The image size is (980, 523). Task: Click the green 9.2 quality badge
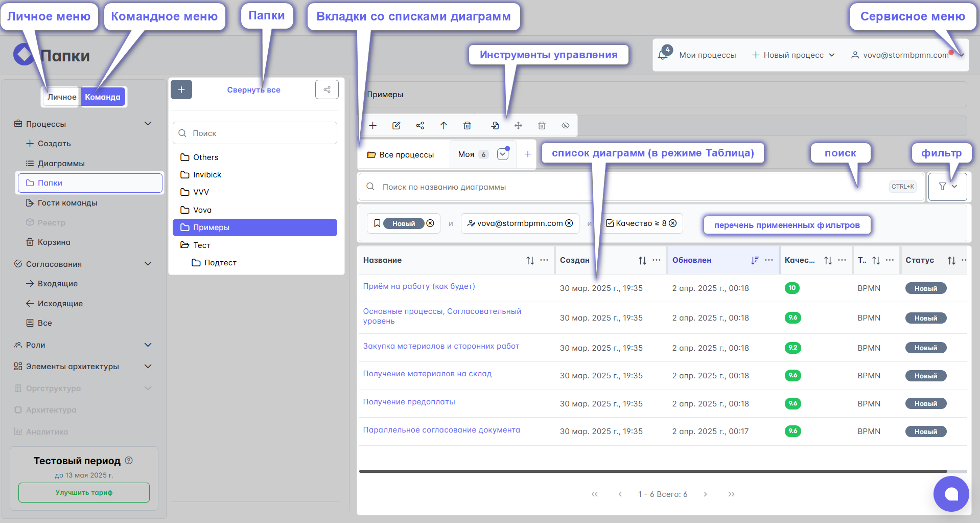(792, 348)
